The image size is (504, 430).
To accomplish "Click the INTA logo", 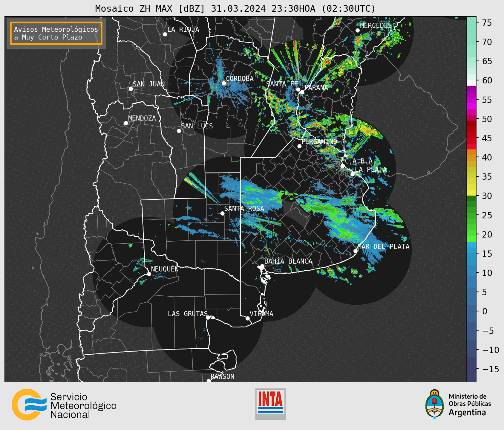I will [270, 404].
